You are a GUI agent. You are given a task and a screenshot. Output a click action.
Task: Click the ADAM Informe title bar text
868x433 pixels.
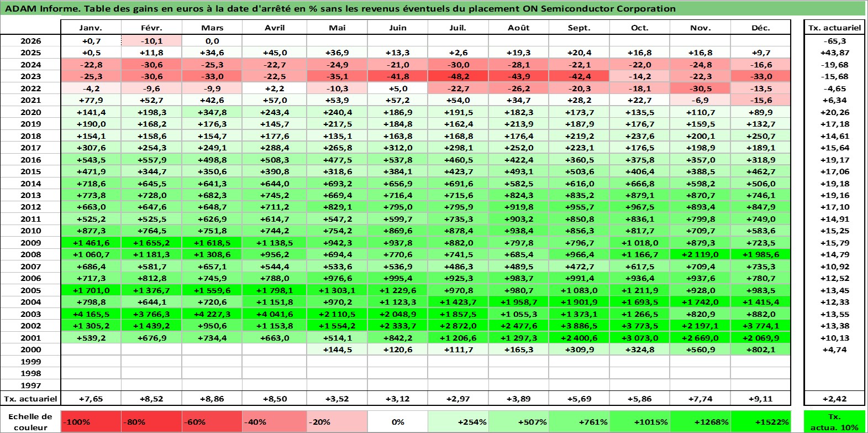point(340,8)
